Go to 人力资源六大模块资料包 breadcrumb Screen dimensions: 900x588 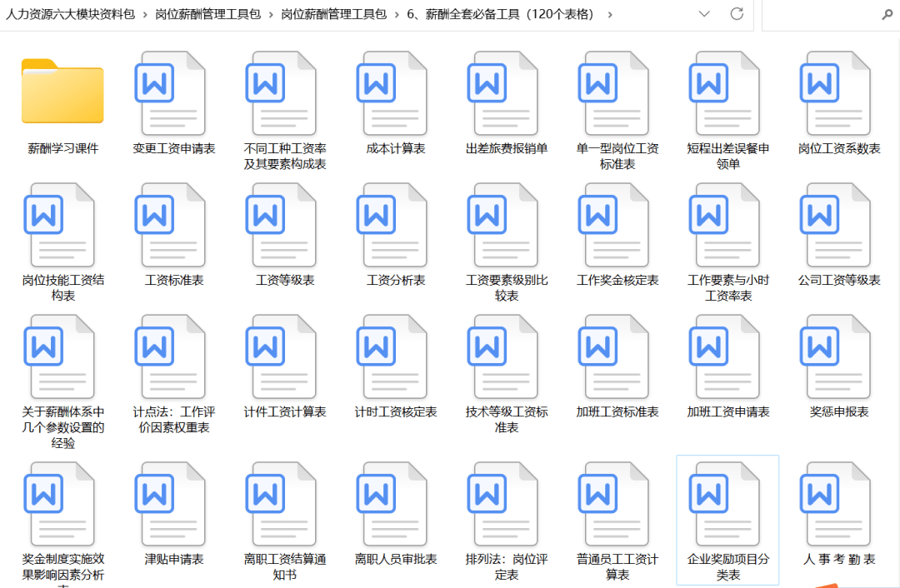70,14
